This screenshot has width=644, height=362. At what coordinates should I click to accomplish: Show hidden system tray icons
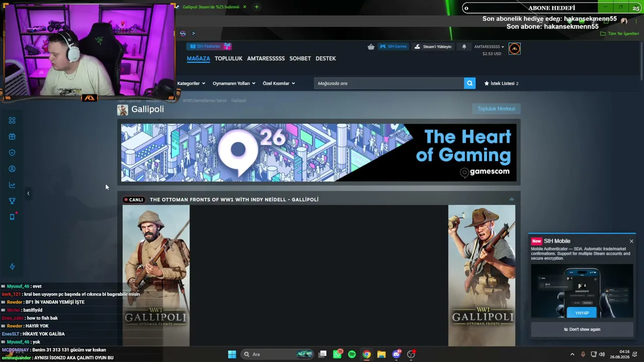[572, 354]
